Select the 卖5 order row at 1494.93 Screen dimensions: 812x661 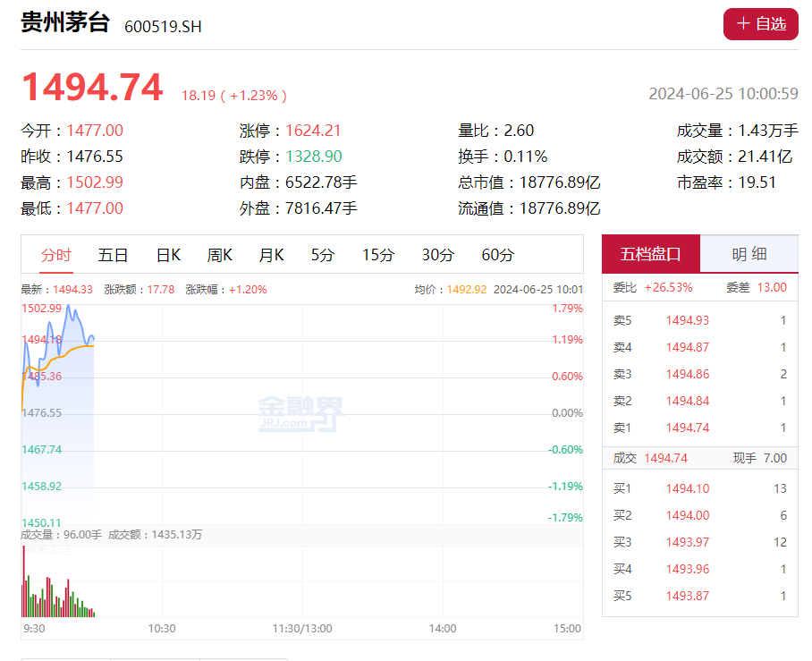tap(700, 320)
